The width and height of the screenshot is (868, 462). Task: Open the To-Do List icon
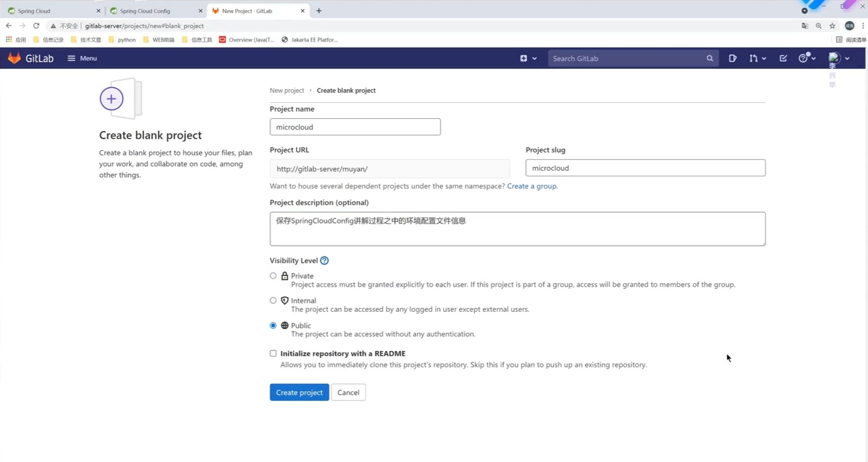coord(783,58)
